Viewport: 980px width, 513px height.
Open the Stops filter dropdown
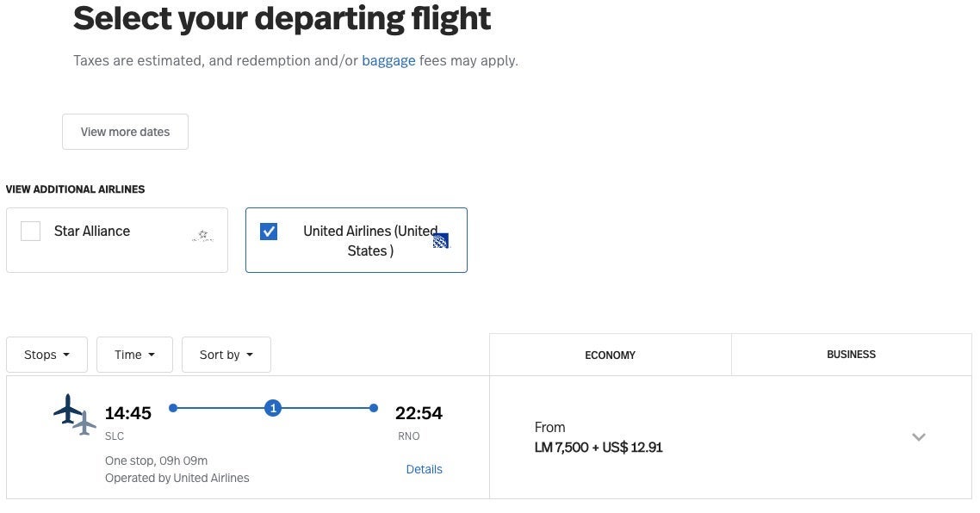[47, 355]
